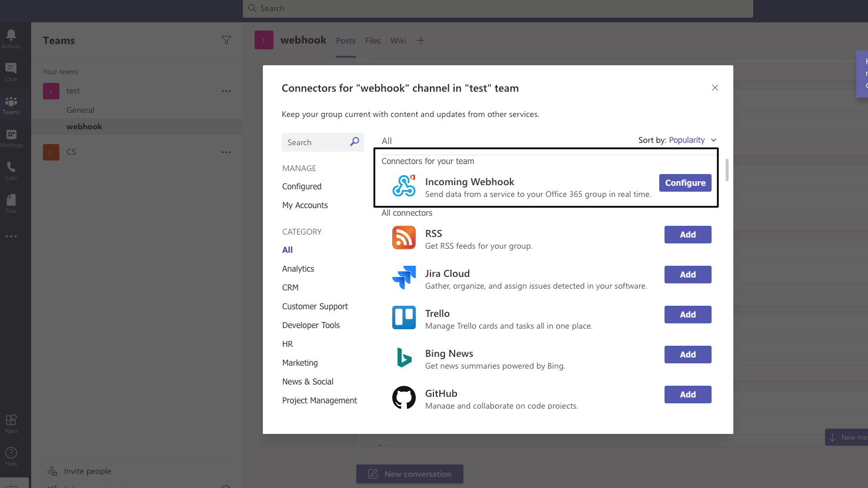Viewport: 868px width, 488px height.
Task: Click the webhook channel avatar in header
Action: [x=264, y=40]
